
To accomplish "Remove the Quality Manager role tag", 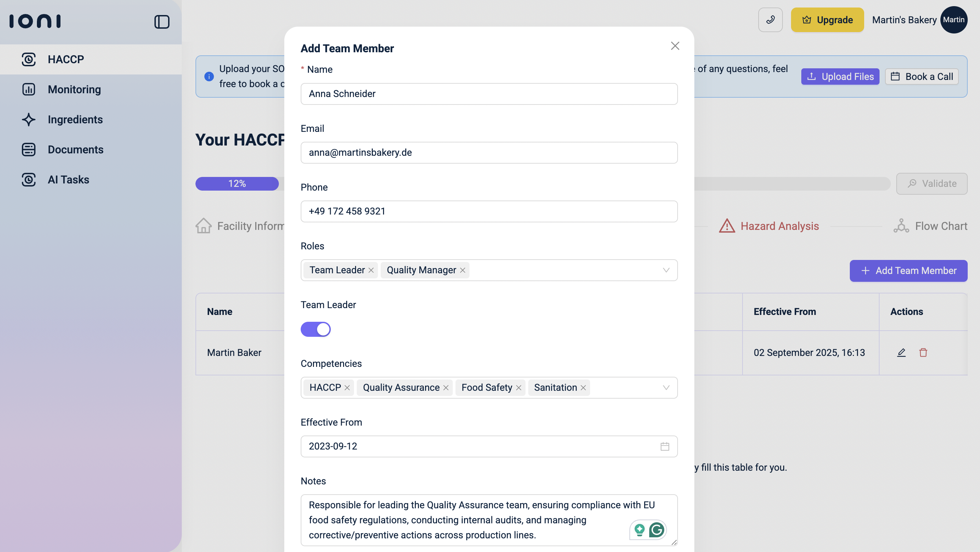I will pyautogui.click(x=463, y=270).
